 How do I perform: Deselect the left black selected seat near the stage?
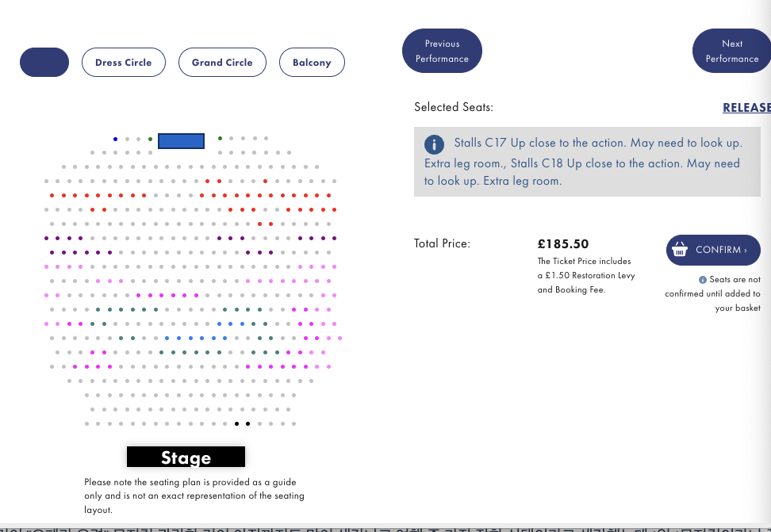pyautogui.click(x=236, y=423)
